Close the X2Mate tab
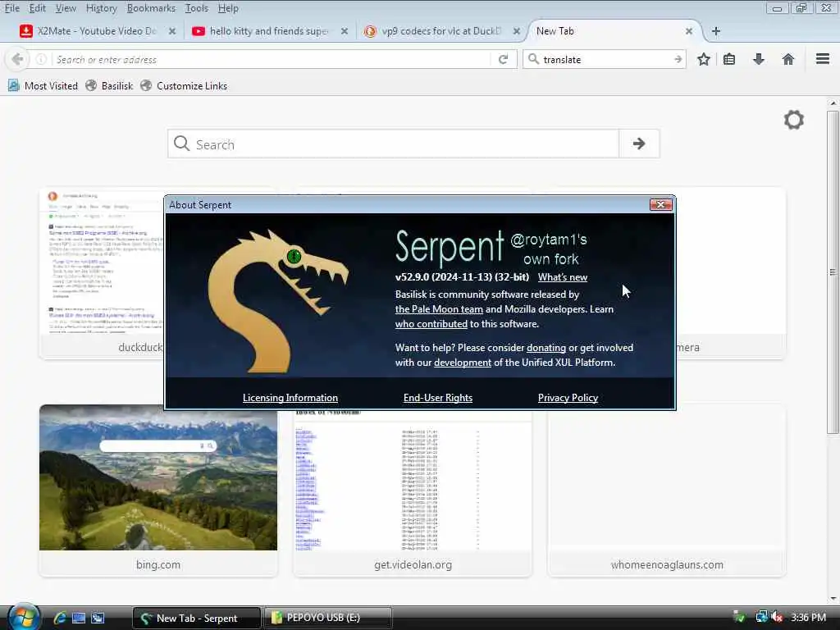This screenshot has height=630, width=840. 172,31
